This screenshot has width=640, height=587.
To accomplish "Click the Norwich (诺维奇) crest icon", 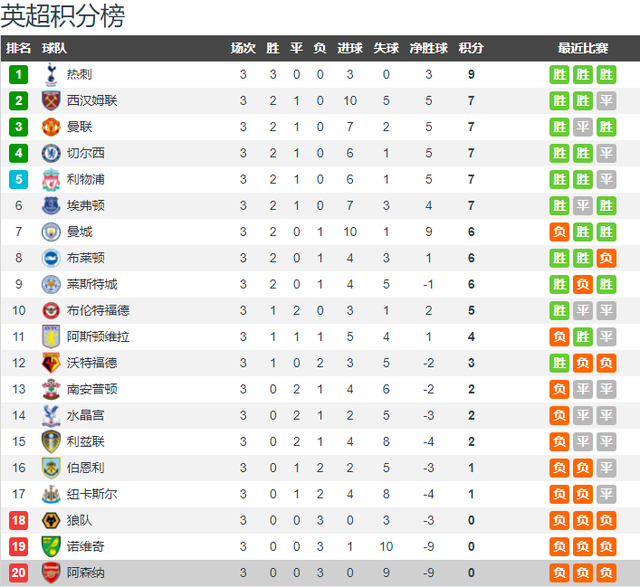I will click(51, 546).
